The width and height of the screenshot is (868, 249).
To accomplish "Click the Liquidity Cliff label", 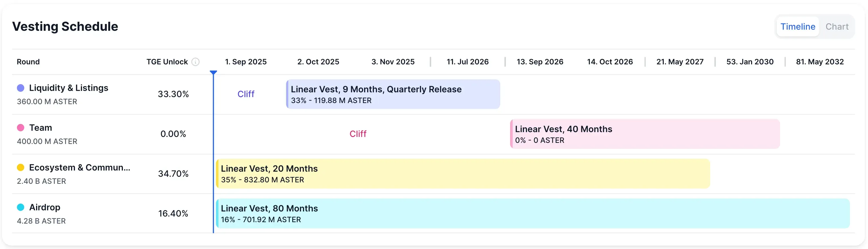I will 246,94.
